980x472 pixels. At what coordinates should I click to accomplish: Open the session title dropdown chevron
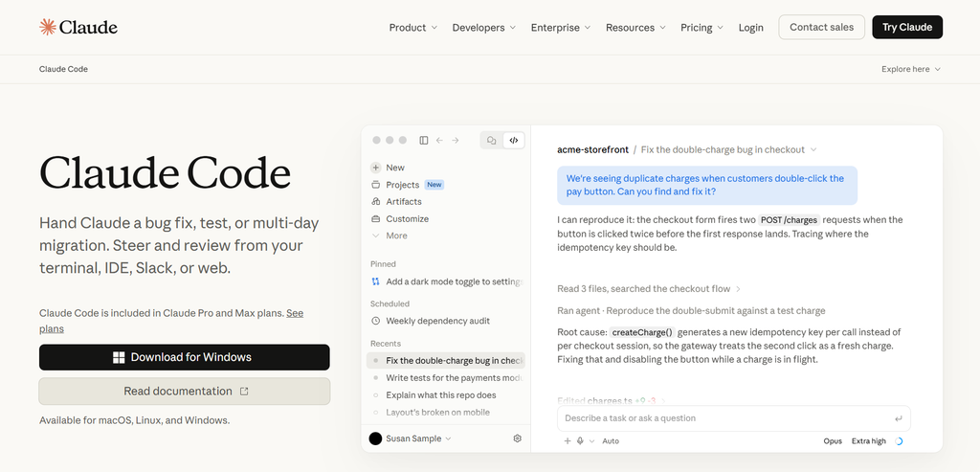pos(813,149)
